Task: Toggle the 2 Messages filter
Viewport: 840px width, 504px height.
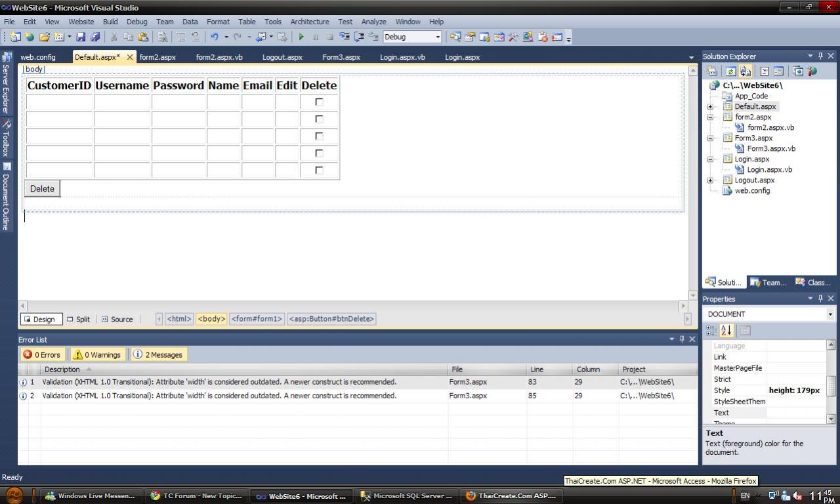Action: click(x=158, y=354)
